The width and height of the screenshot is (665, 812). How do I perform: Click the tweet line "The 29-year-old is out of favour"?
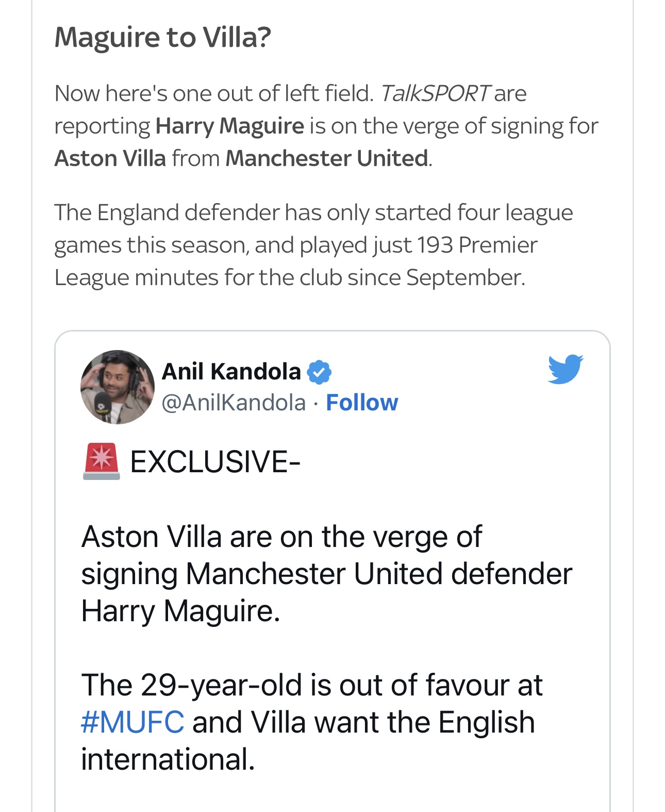coord(311,685)
